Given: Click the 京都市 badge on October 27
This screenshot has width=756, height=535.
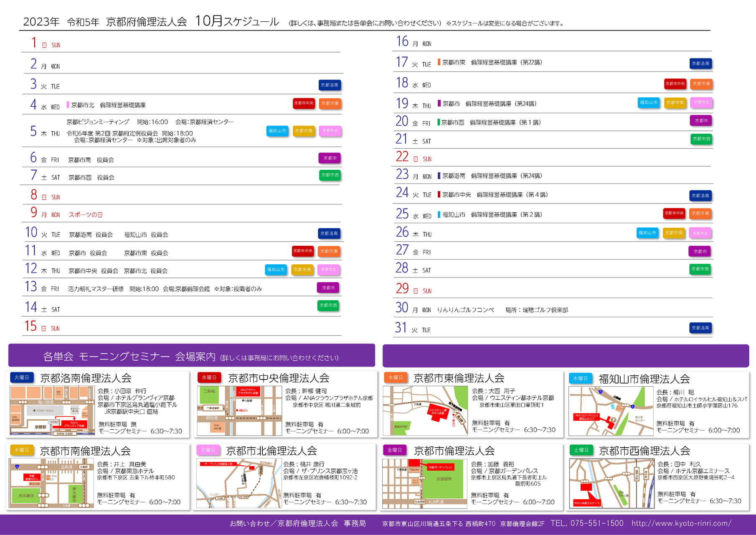Looking at the screenshot, I should [x=700, y=251].
